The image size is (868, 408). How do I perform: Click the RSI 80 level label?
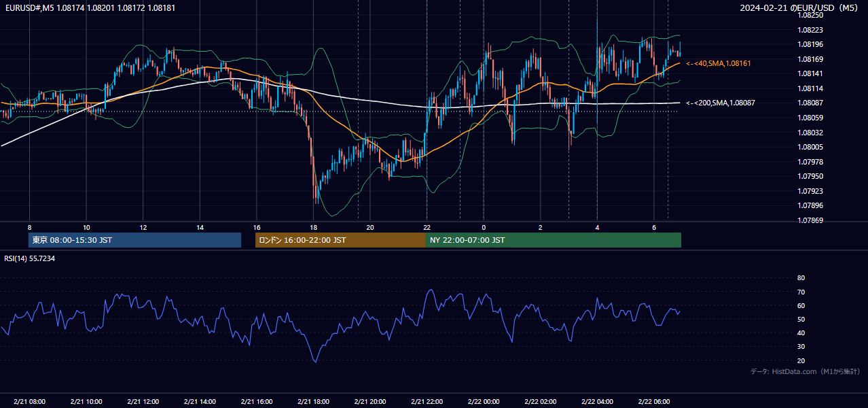pos(801,278)
